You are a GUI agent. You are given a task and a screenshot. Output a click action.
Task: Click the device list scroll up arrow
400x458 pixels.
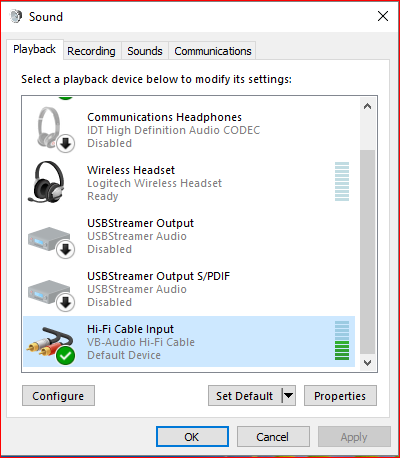pos(367,107)
